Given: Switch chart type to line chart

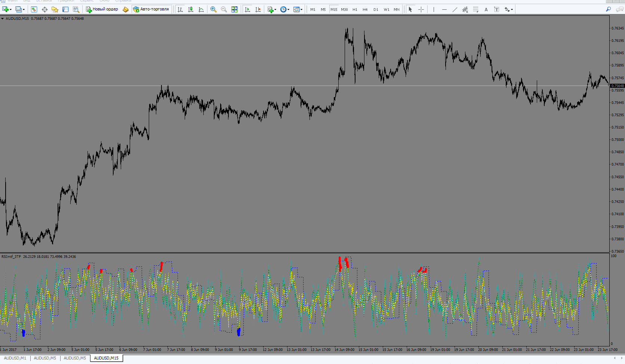Looking at the screenshot, I should pos(201,9).
